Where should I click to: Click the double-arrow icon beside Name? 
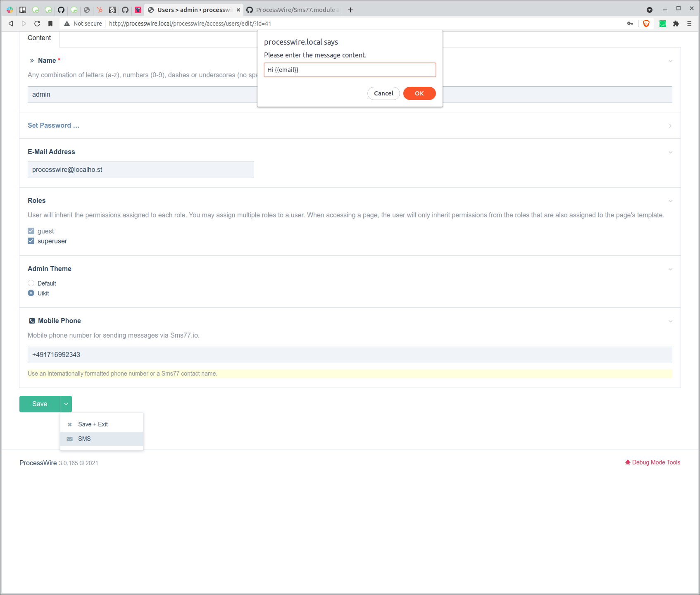pos(32,61)
